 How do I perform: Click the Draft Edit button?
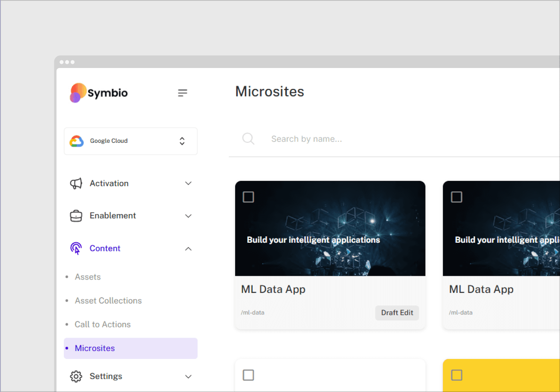pyautogui.click(x=397, y=313)
